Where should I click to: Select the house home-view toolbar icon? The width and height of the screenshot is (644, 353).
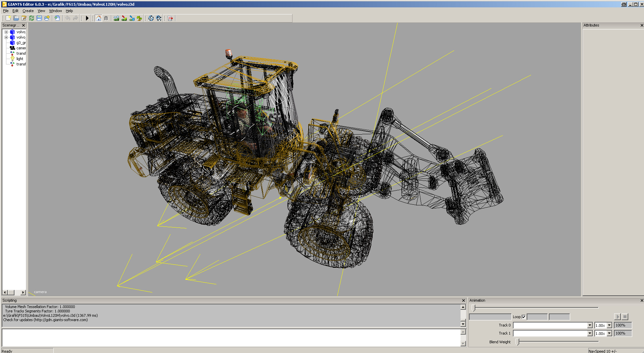click(x=98, y=18)
